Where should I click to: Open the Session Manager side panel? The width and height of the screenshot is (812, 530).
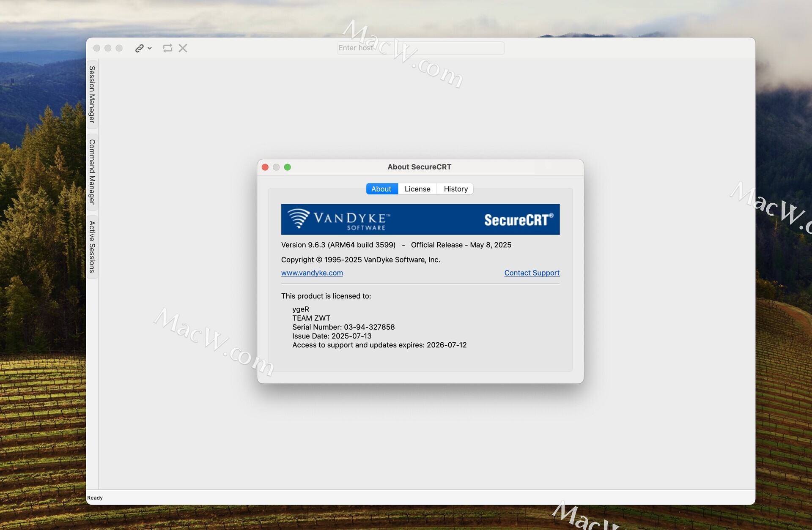pyautogui.click(x=92, y=94)
